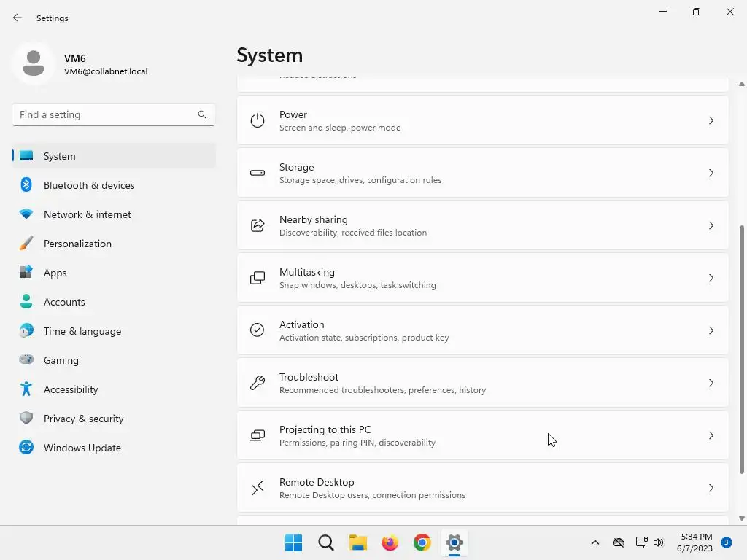Open clock showing 5:34 PM
This screenshot has width=747, height=560.
click(x=694, y=542)
